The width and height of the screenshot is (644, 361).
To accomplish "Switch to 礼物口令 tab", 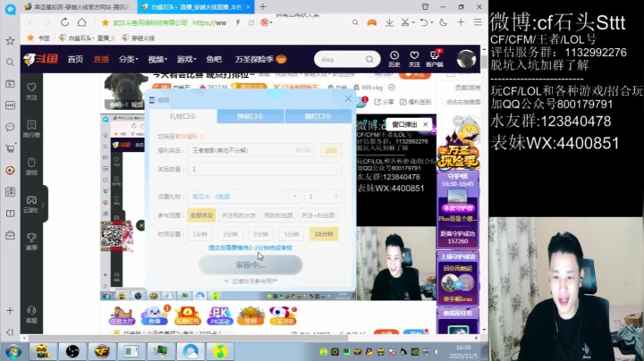I will pos(182,116).
